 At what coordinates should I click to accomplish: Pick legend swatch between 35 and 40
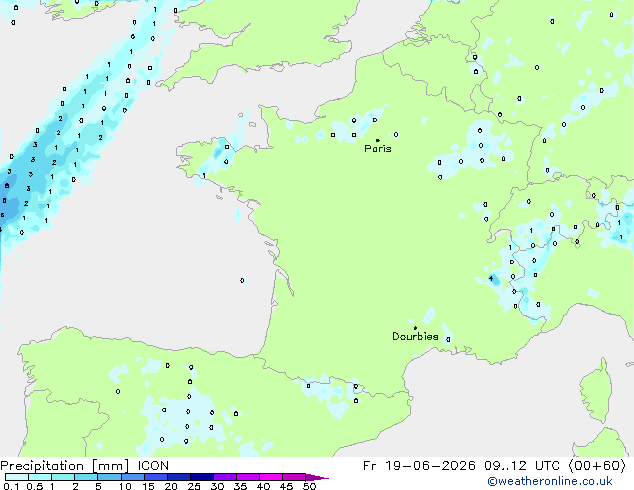click(248, 477)
